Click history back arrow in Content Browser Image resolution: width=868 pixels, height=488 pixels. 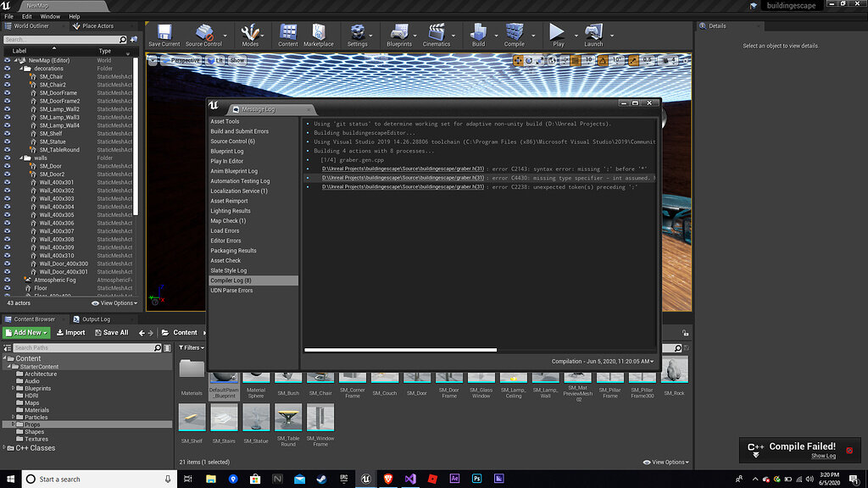tap(142, 333)
